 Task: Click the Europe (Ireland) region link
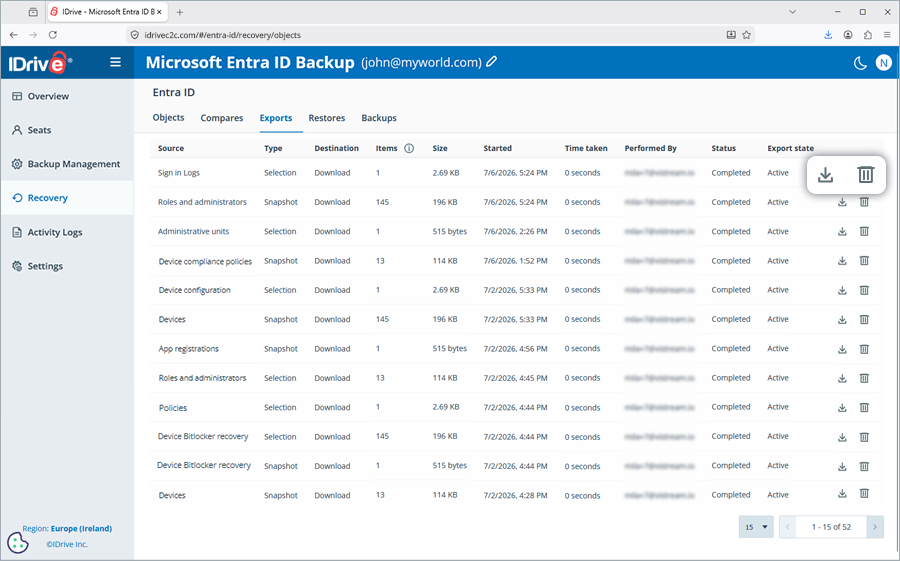pos(81,528)
